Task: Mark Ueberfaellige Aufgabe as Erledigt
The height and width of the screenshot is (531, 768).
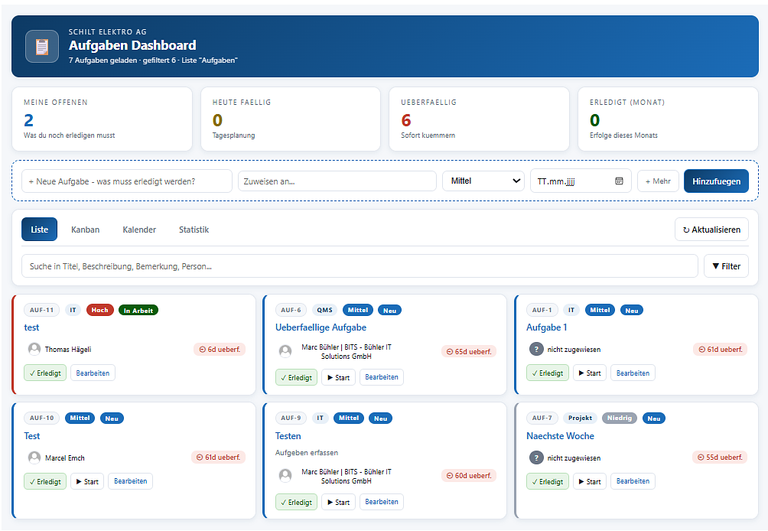Action: (296, 377)
